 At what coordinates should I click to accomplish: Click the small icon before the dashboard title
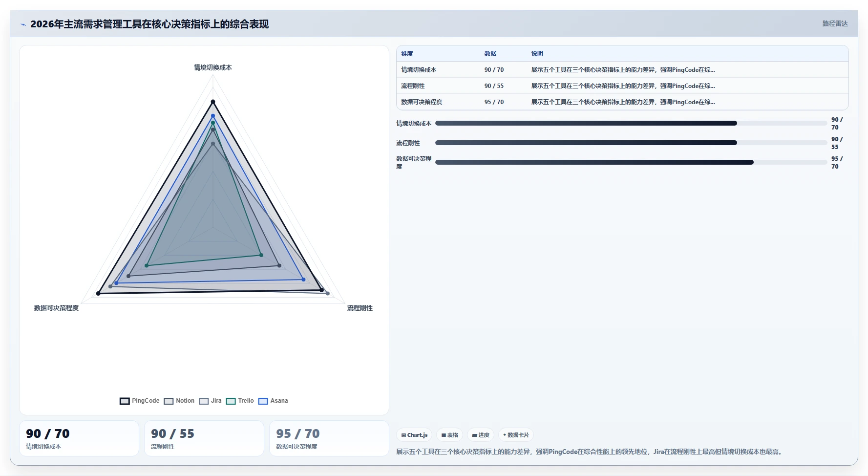click(x=23, y=24)
